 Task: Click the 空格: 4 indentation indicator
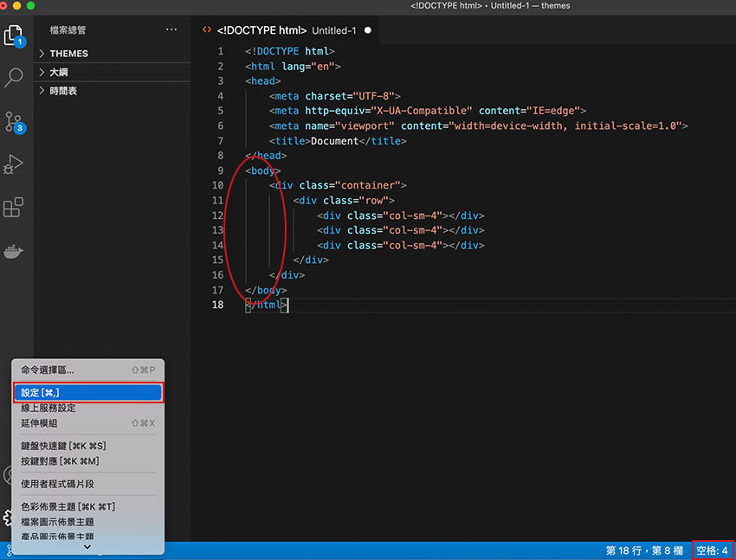[x=712, y=549]
